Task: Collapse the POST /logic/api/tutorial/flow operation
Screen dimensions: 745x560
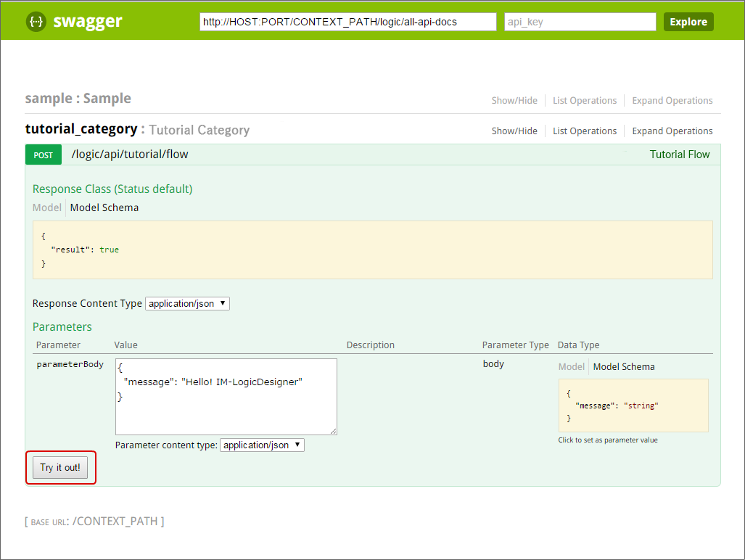Action: [130, 155]
